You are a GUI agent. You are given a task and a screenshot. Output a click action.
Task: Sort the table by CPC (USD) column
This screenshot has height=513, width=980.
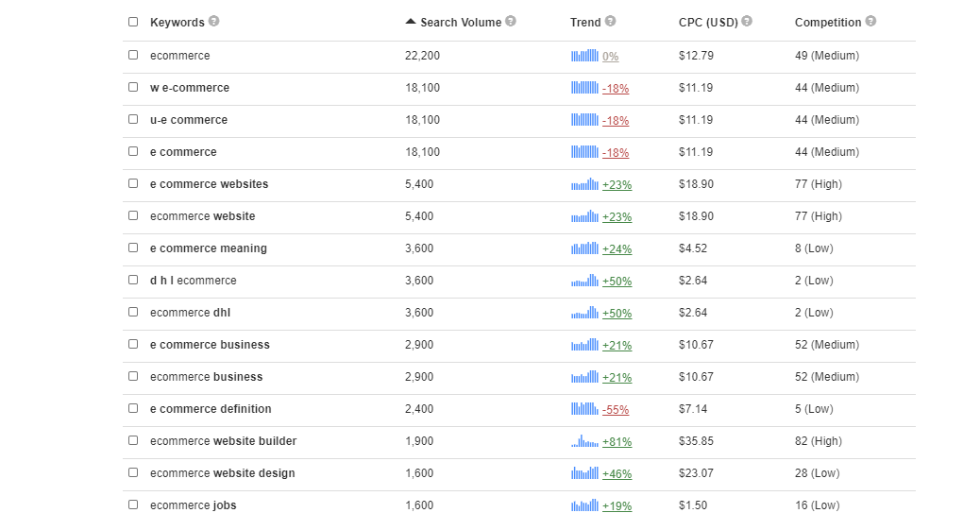point(708,23)
